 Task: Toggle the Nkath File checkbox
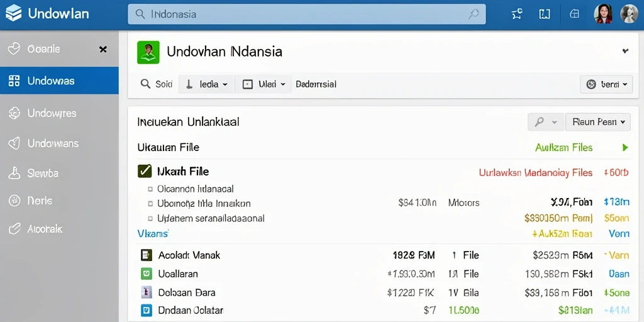pos(145,171)
